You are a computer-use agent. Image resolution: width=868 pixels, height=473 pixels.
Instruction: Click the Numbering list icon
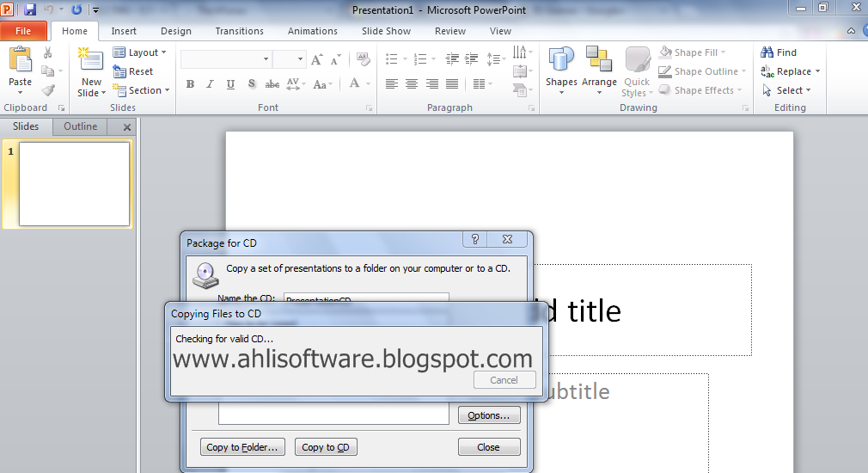[x=420, y=58]
